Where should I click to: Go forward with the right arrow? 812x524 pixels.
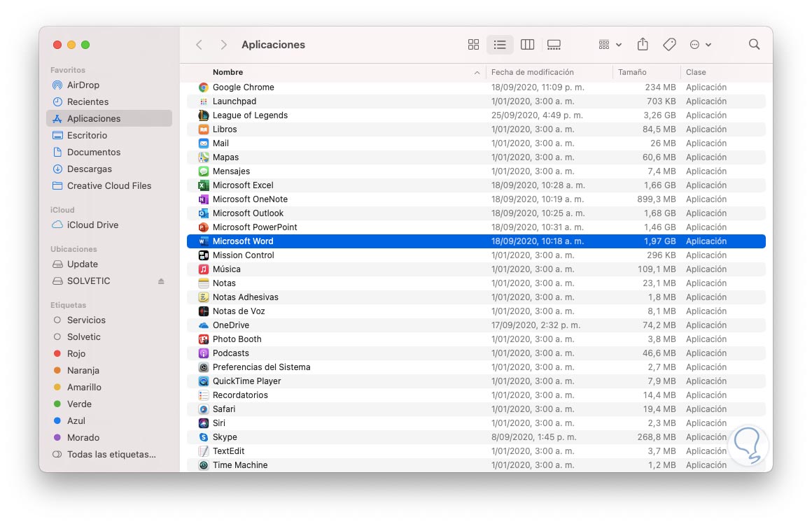[x=223, y=45]
